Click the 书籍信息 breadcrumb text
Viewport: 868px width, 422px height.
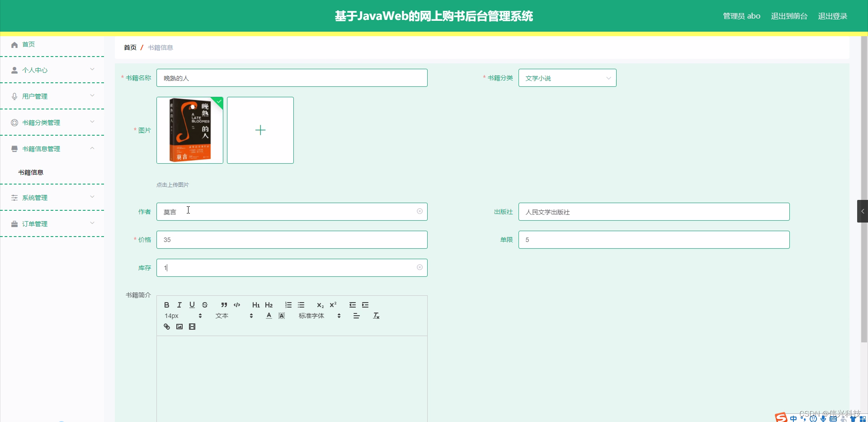coord(160,47)
